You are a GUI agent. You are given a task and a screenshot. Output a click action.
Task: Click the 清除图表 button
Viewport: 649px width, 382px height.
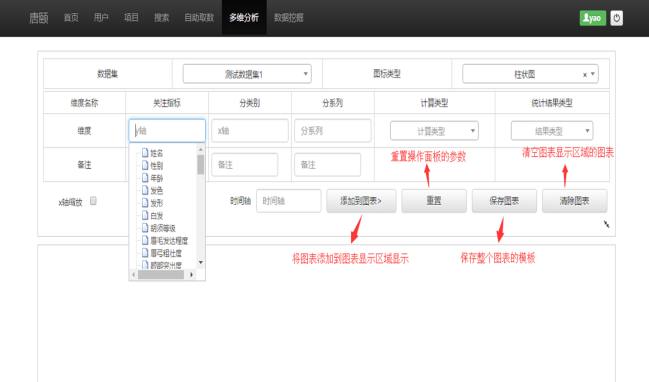click(574, 201)
